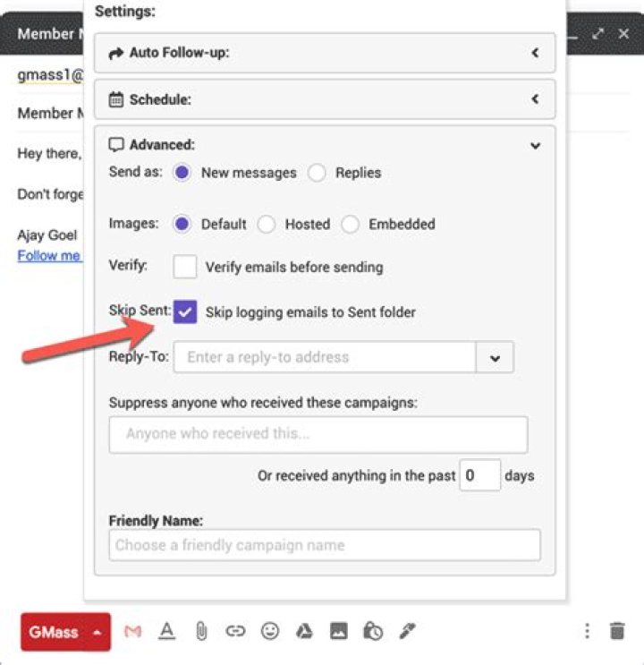Open GMass settings arrow beside button
The image size is (644, 665).
(x=97, y=632)
